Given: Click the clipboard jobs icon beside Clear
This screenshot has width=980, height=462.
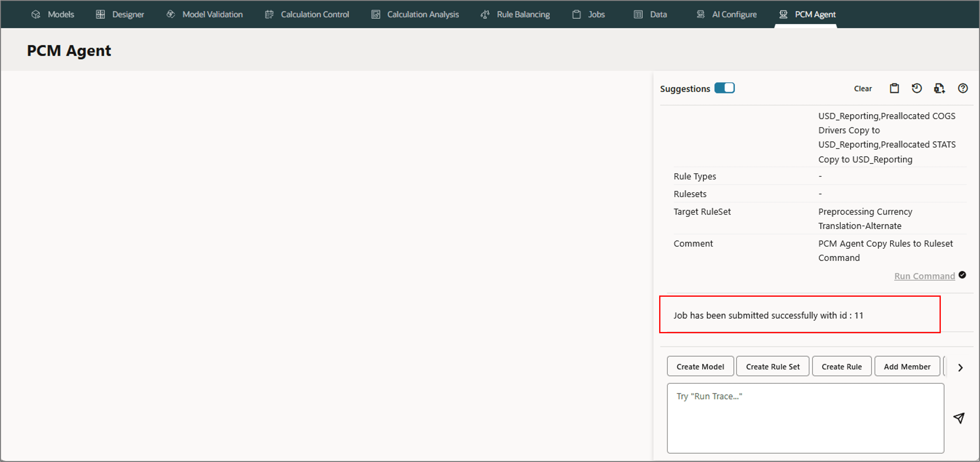Looking at the screenshot, I should tap(894, 88).
